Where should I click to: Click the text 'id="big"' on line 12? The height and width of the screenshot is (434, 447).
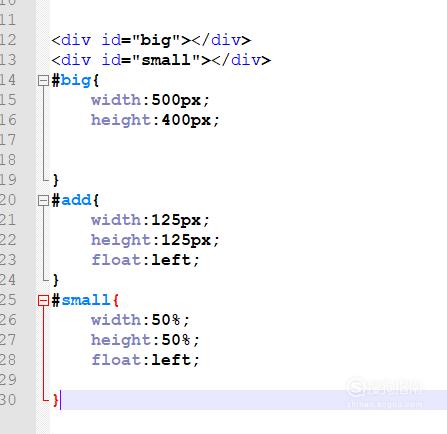(x=141, y=40)
